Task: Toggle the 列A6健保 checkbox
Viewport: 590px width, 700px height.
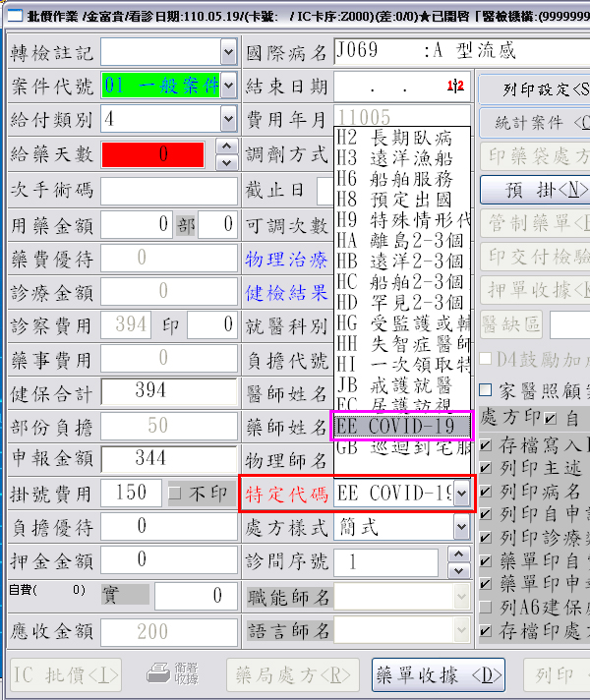Action: tap(485, 609)
